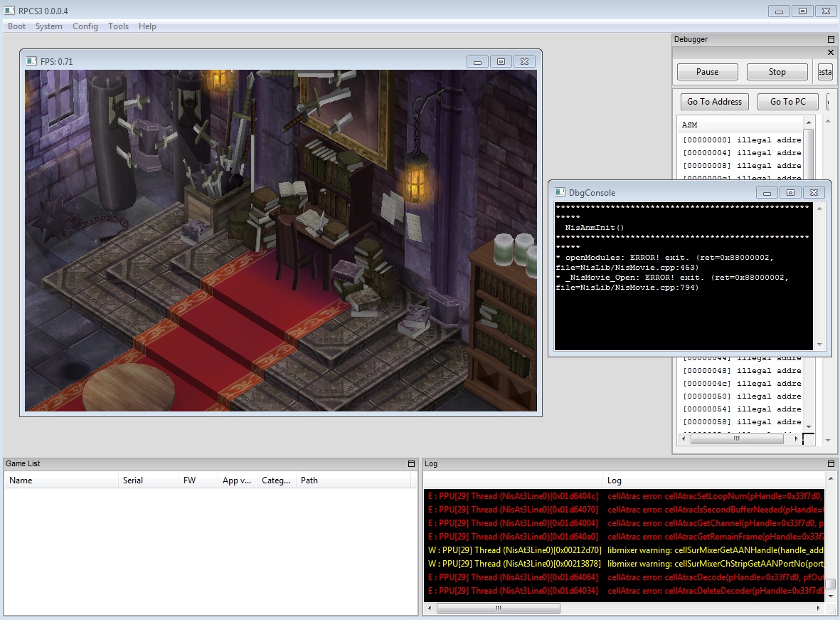The width and height of the screenshot is (840, 620).
Task: Close the Debugger panel with X
Action: point(831,53)
